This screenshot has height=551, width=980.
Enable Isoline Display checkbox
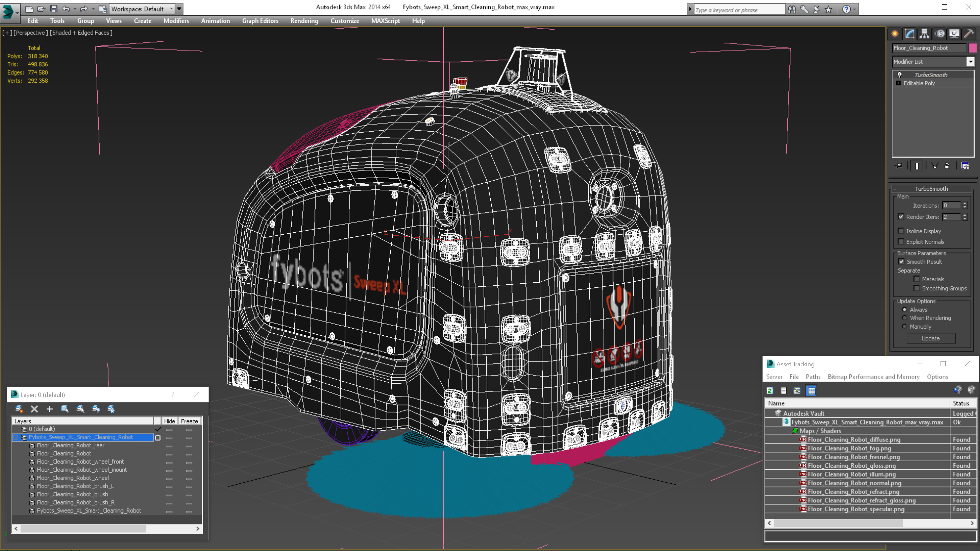(900, 231)
